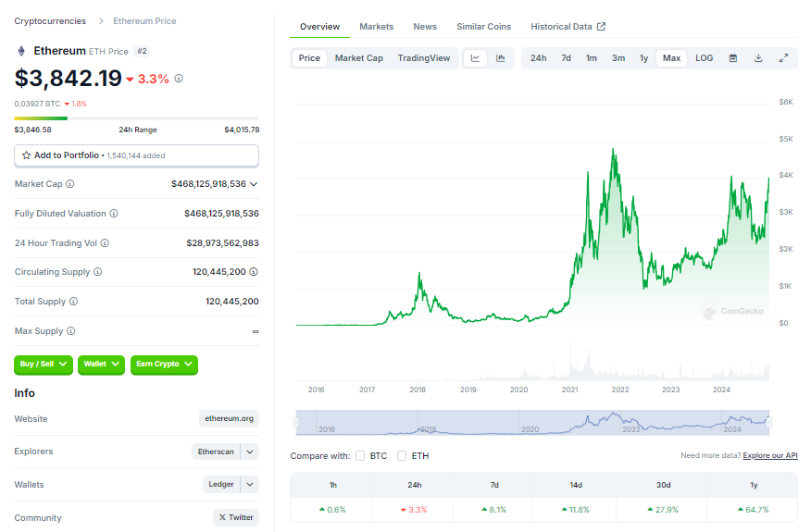This screenshot has width=811, height=532.
Task: Click the 1y 64.7% performance value
Action: click(x=753, y=509)
